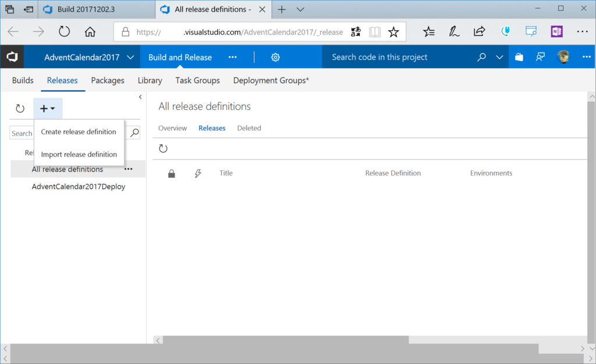This screenshot has height=364, width=596.
Task: Open the user profile avatar
Action: point(563,57)
